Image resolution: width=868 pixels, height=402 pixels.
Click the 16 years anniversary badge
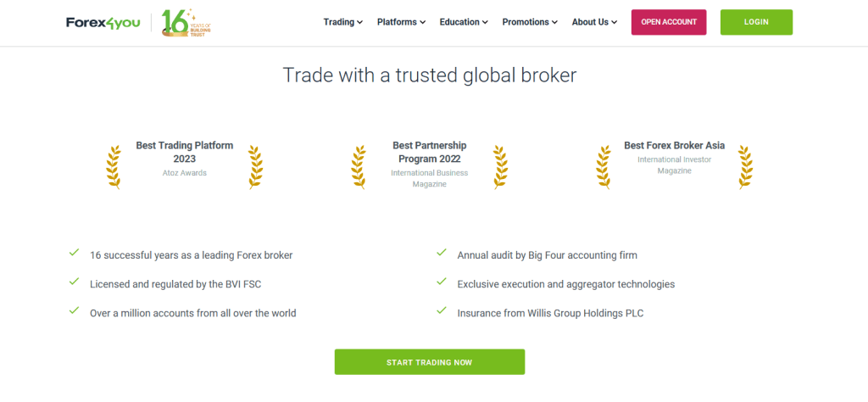click(186, 23)
